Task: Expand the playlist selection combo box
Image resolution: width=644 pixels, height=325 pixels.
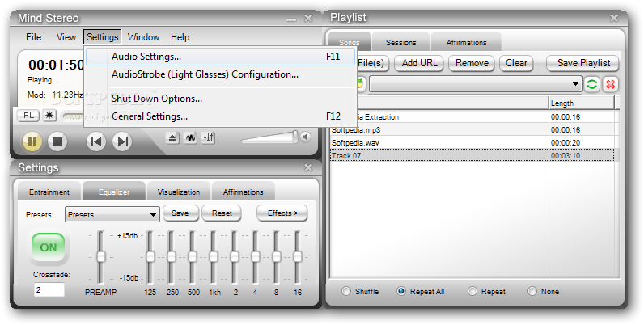Action: 476,84
